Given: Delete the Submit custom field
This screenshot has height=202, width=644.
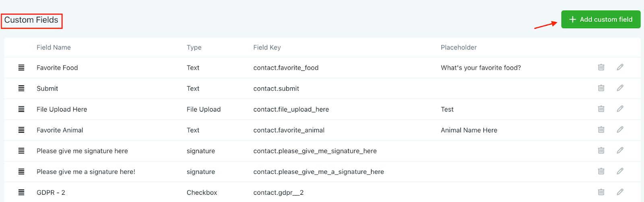Looking at the screenshot, I should (x=601, y=88).
